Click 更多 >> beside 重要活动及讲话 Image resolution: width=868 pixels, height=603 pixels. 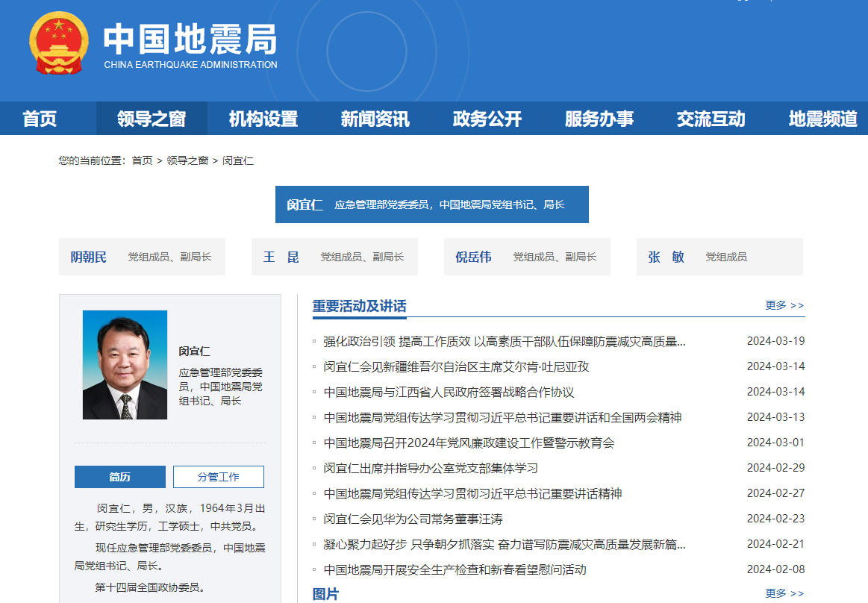tap(784, 305)
